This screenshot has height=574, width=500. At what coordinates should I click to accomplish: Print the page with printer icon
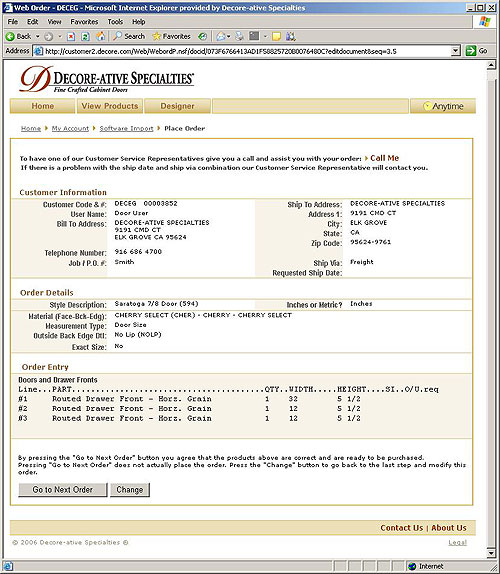239,36
